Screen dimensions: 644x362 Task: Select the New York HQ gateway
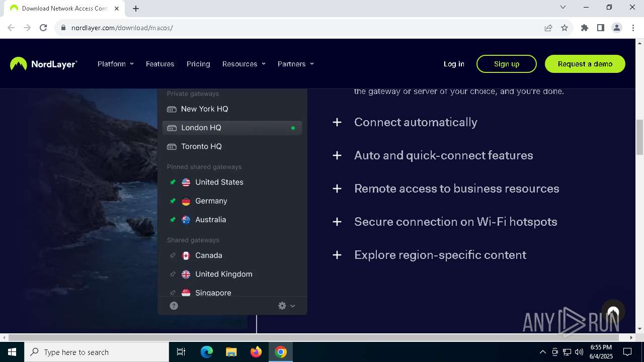coord(232,109)
